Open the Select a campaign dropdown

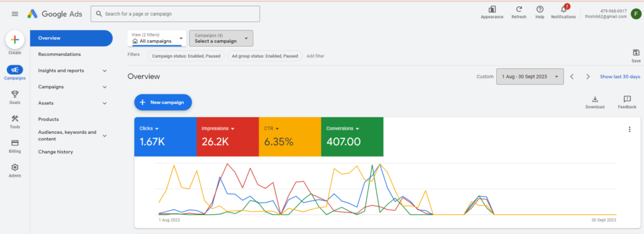point(221,38)
